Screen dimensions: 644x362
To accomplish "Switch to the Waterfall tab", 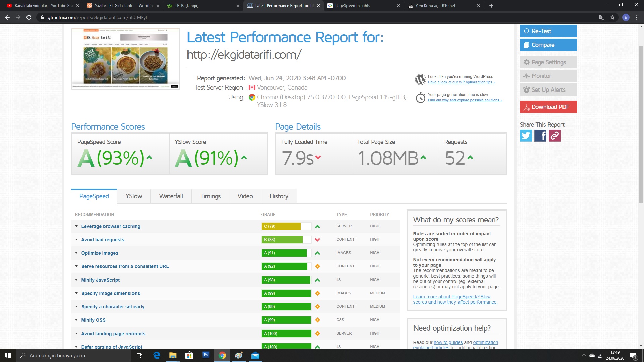I will [171, 196].
